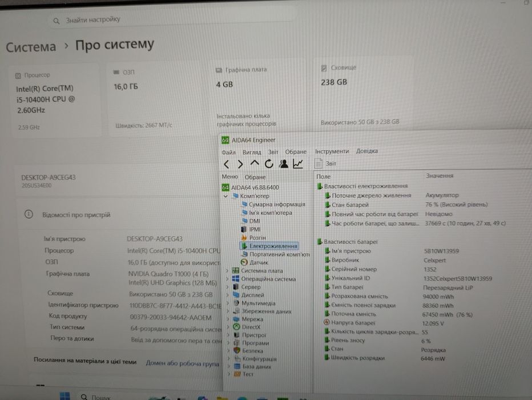Go back with AIDA64 left arrow

pyautogui.click(x=227, y=165)
